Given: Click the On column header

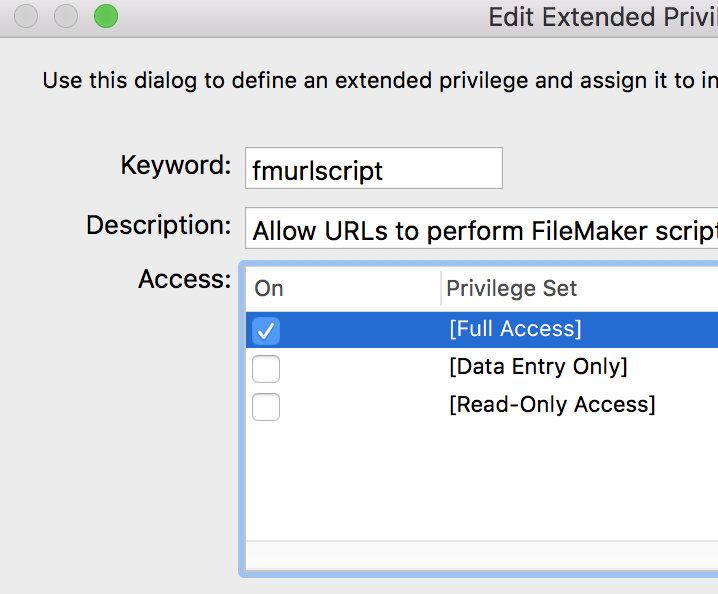Looking at the screenshot, I should click(269, 289).
